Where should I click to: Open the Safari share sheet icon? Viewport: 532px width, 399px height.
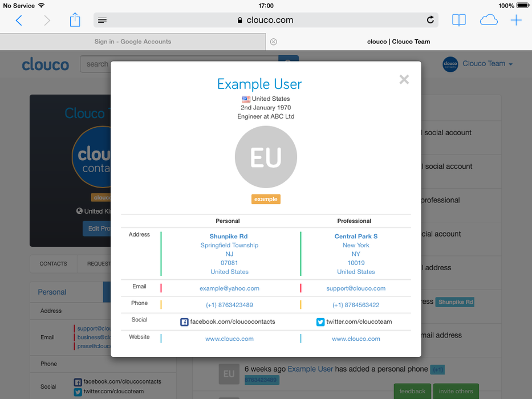tap(75, 21)
